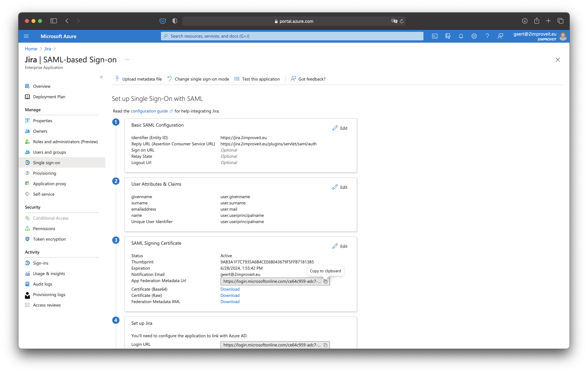Download Certificate (Base64)
The image size is (588, 373).
tap(230, 289)
